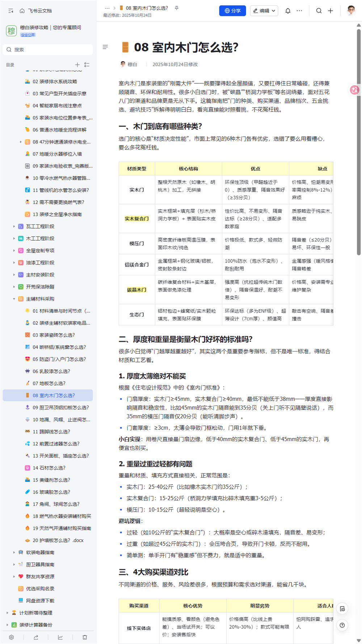This screenshot has height=644, width=362.
Task: Open 13 装修之全屋净水指南 page
Action: pyautogui.click(x=48, y=214)
